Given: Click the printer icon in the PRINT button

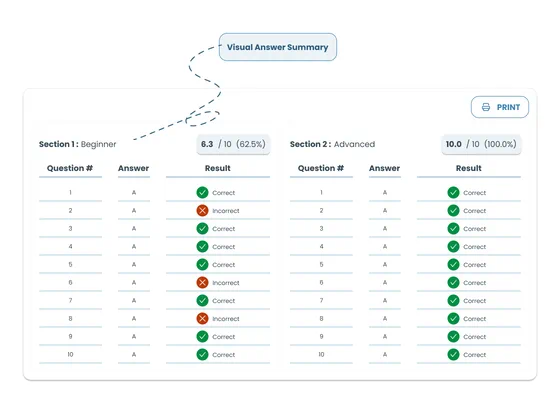Looking at the screenshot, I should pos(486,107).
